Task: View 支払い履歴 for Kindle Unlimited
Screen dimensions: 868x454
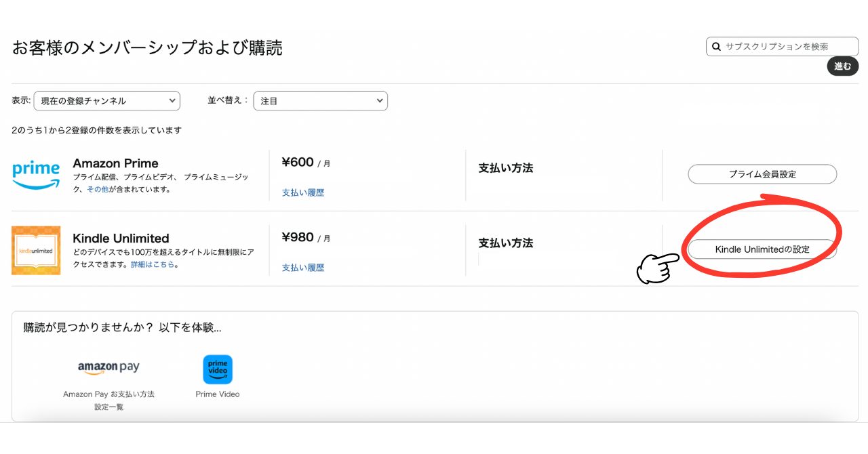Action: pos(302,268)
